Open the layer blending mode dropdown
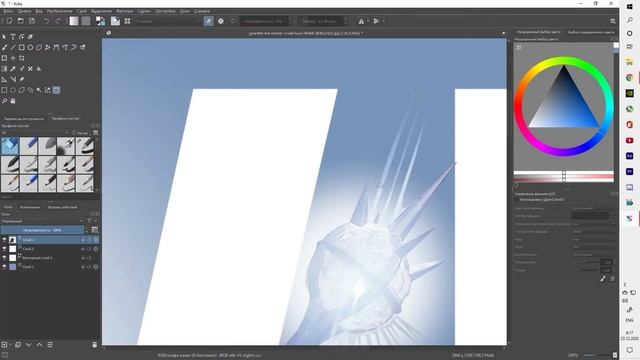This screenshot has height=360, width=640. coord(42,221)
